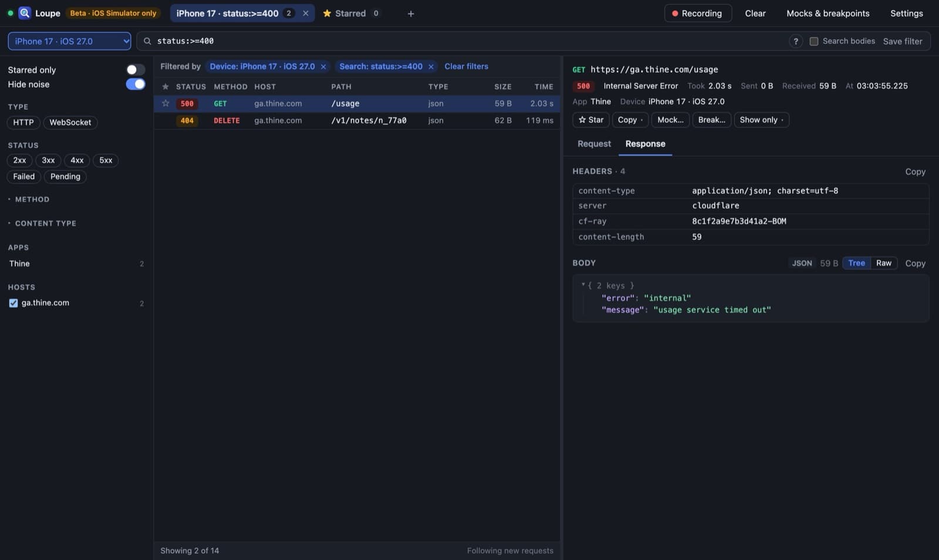Filter by 4xx status chip

click(77, 160)
